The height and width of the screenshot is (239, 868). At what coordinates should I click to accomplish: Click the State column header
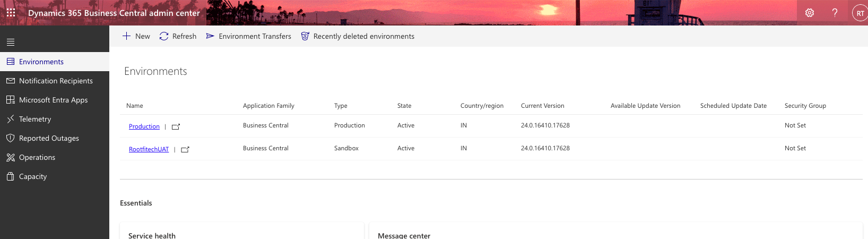click(404, 106)
